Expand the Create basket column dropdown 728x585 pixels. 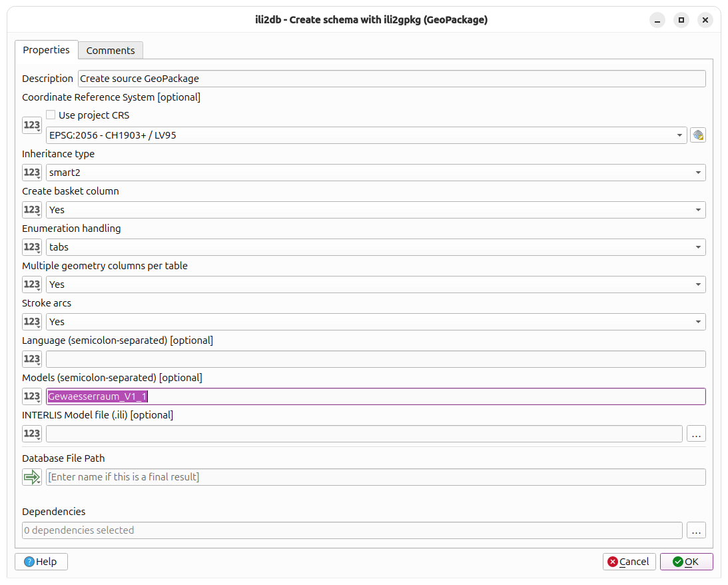376,210
